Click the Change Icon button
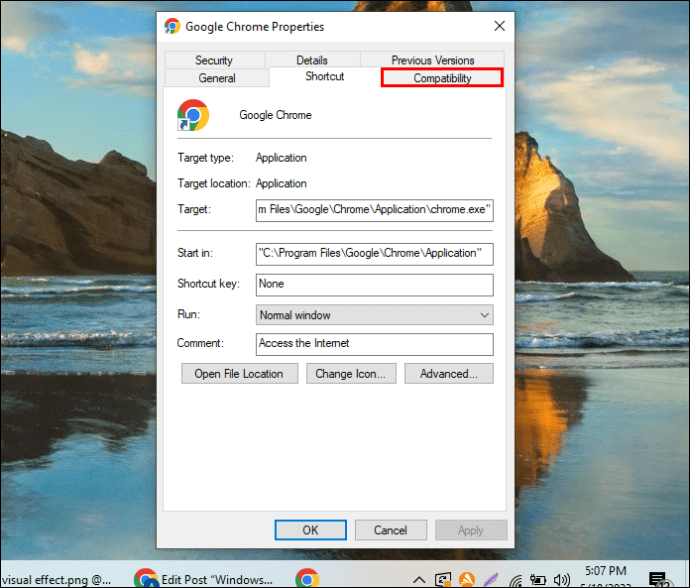The height and width of the screenshot is (588, 690). pos(351,374)
